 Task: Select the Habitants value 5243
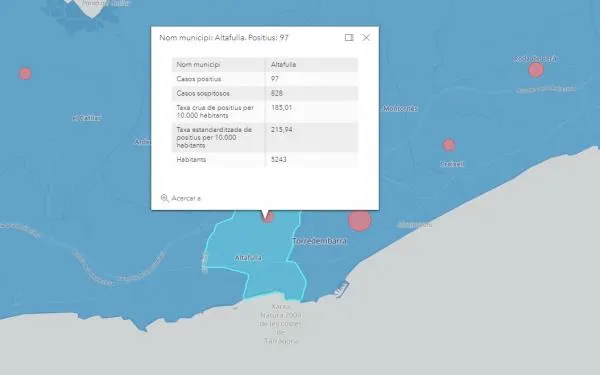click(x=279, y=159)
